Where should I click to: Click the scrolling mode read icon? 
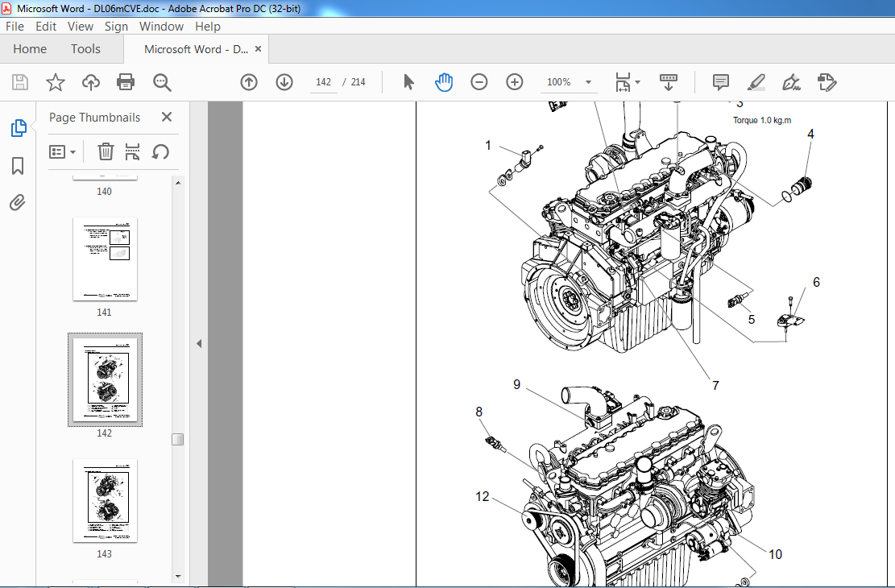pos(668,82)
